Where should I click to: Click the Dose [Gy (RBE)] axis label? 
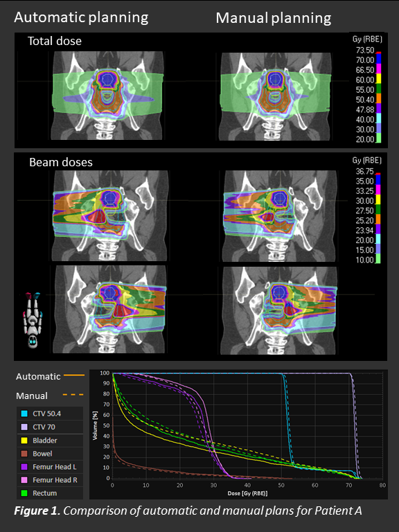click(x=247, y=493)
